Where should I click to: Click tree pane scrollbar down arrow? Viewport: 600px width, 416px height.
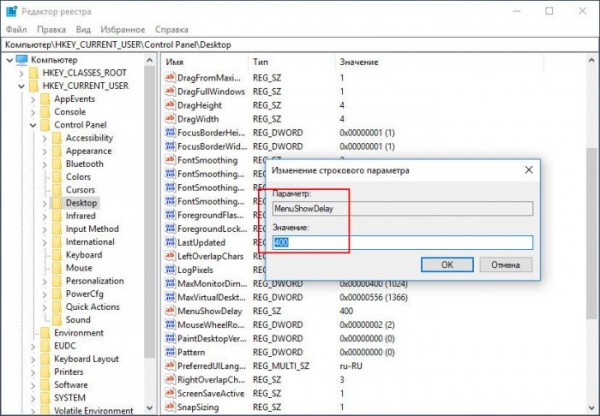click(x=150, y=408)
